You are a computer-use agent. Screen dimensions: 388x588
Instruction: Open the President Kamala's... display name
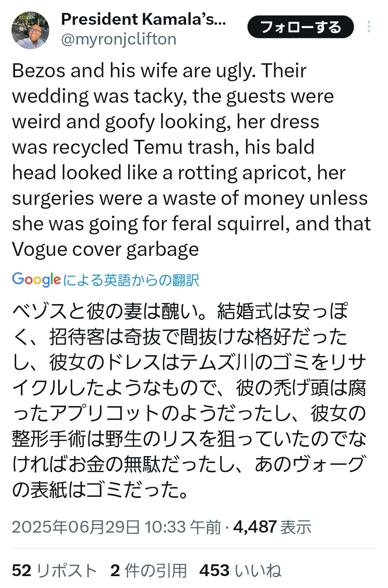click(x=143, y=19)
